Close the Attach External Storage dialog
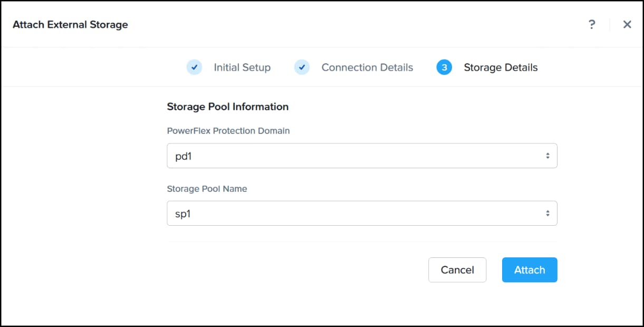644x327 pixels. pos(627,24)
